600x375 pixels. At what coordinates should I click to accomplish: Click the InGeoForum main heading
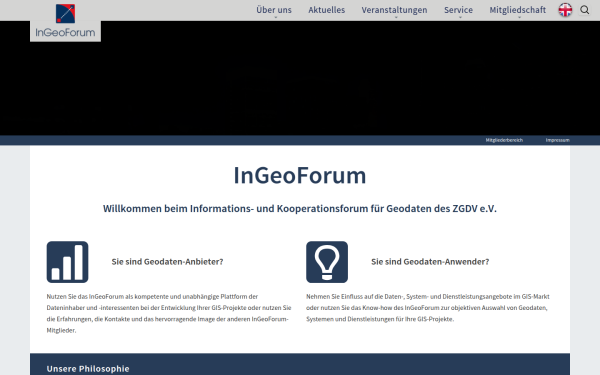pyautogui.click(x=300, y=176)
